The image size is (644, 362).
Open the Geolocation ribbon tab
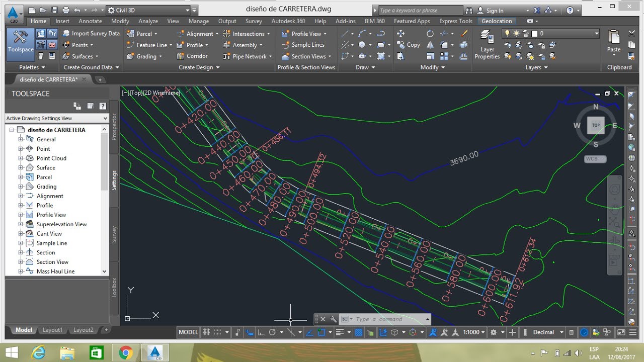(x=497, y=21)
